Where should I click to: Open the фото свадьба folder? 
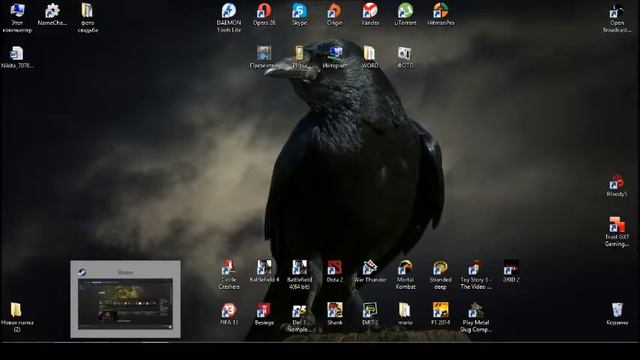87,17
